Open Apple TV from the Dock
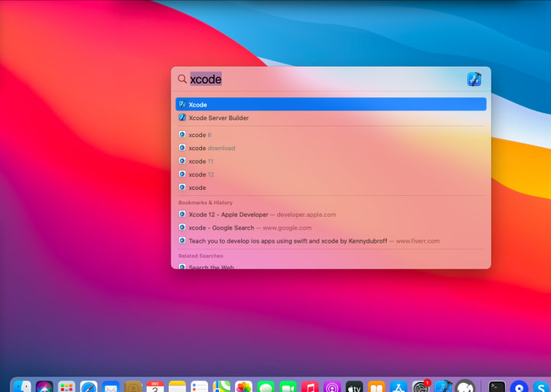 pyautogui.click(x=354, y=387)
